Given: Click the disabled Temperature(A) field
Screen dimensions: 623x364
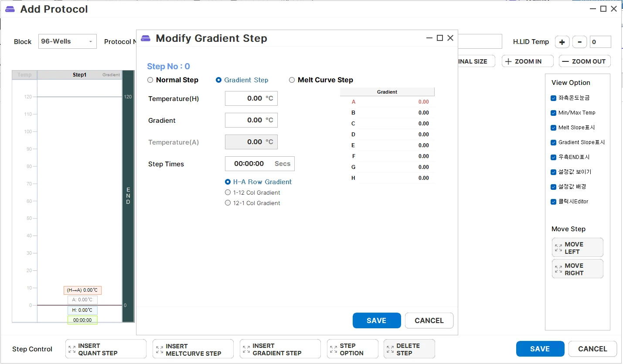Looking at the screenshot, I should [x=251, y=142].
